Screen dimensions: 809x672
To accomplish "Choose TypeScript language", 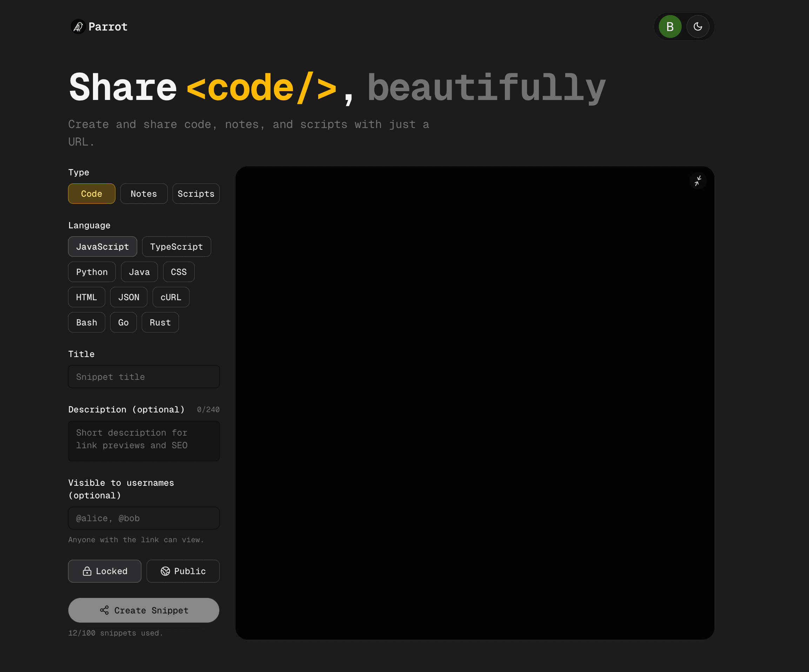I will point(176,247).
